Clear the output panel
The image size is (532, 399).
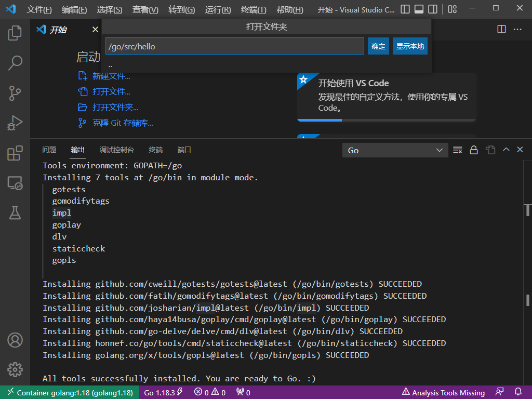[x=457, y=150]
